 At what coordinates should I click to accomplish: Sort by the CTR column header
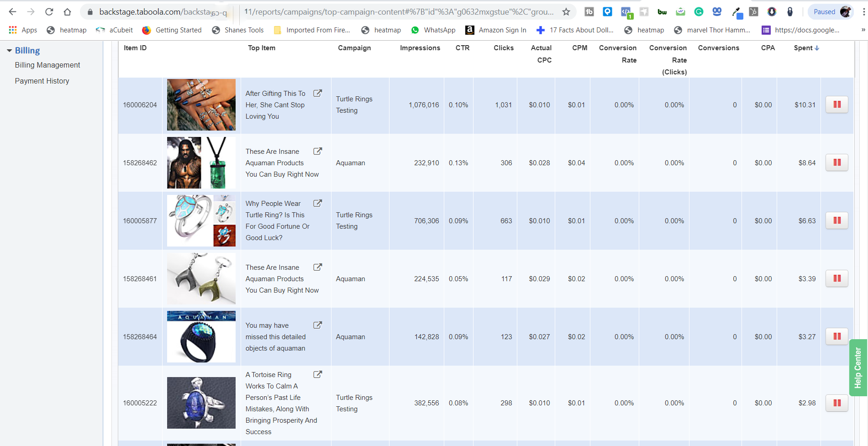click(x=463, y=48)
